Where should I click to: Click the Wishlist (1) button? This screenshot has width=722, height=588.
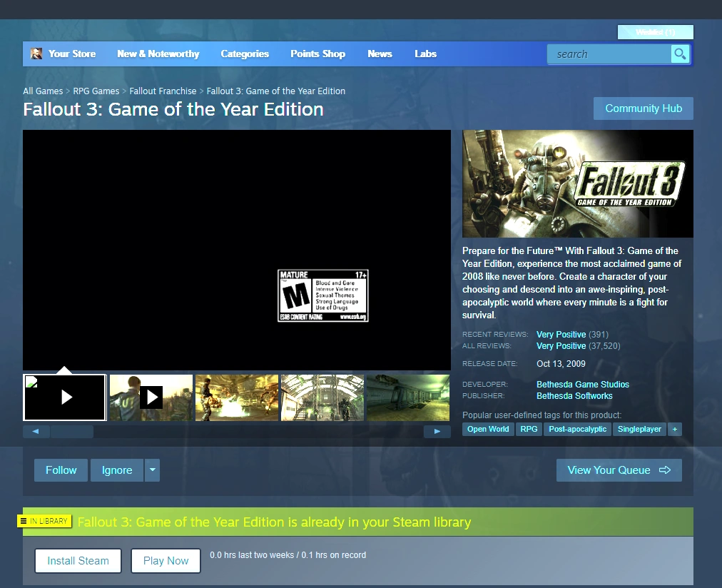655,32
